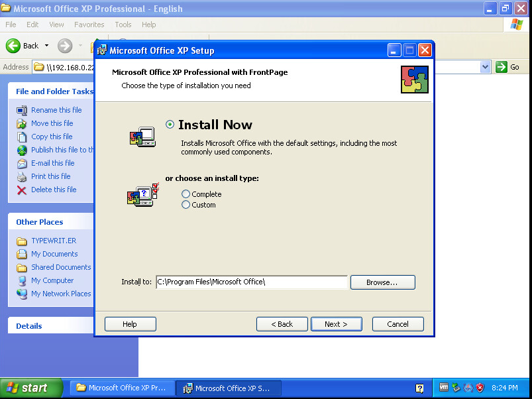Cancel the Office XP Setup
Viewport: 532px width, 399px height.
pyautogui.click(x=398, y=324)
